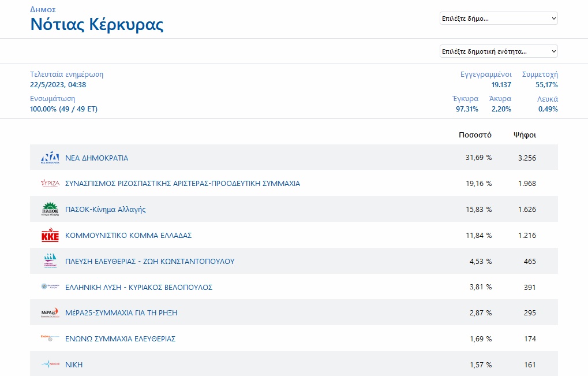588x376 pixels.
Task: Select the ΠΑΣΟΚ-Κίνημα Αλλαγής link
Action: point(105,210)
